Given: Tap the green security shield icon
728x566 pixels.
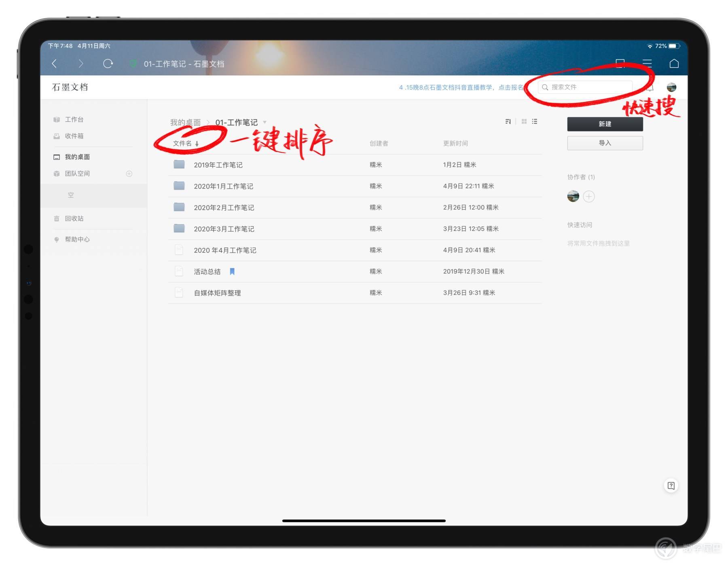Looking at the screenshot, I should pos(133,64).
